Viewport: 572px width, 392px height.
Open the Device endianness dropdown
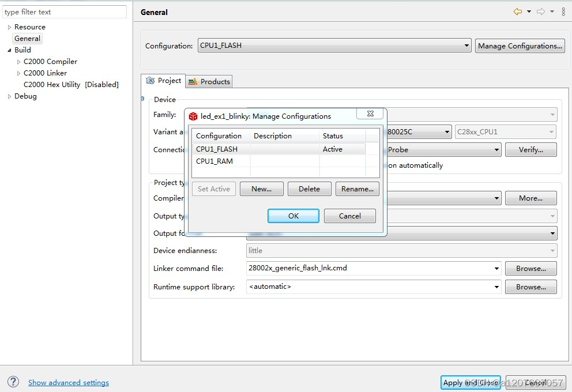click(402, 251)
